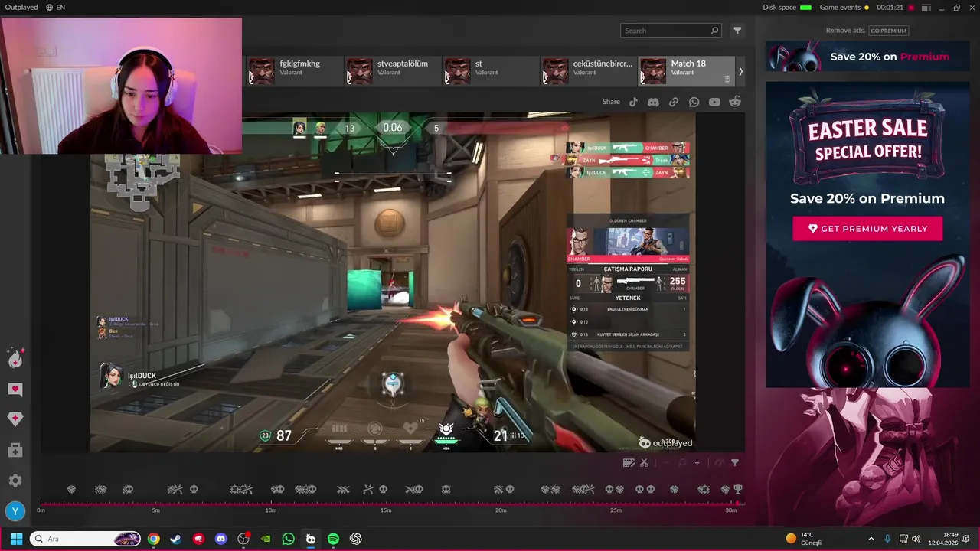Open Steam from the taskbar
The image size is (980, 551).
click(x=176, y=539)
